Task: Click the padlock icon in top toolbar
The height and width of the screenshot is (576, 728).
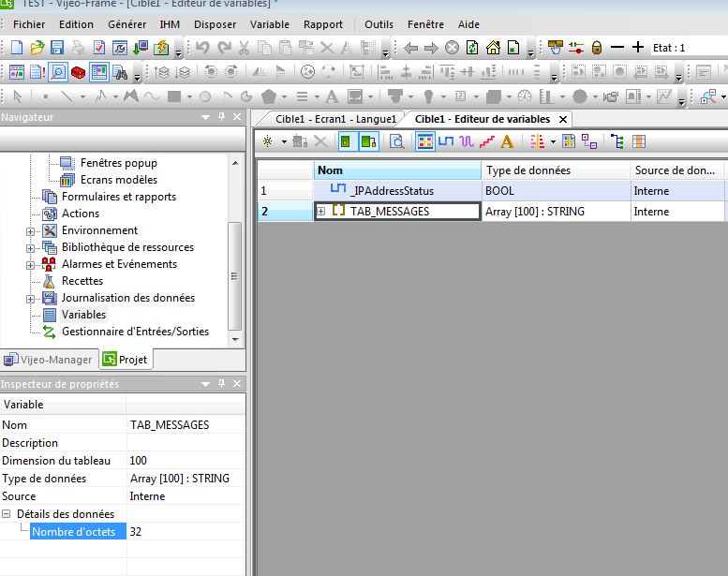Action: pyautogui.click(x=596, y=47)
